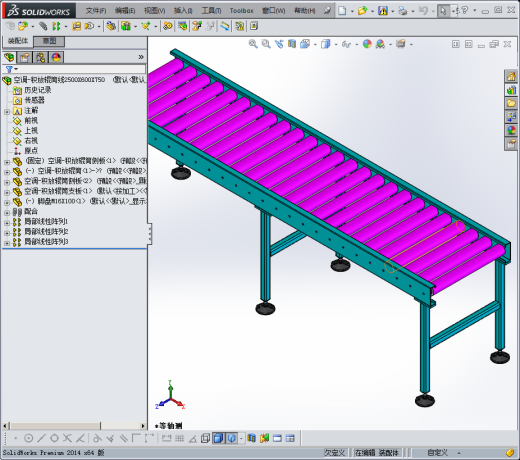Switch to the 装配体 tab

18,41
